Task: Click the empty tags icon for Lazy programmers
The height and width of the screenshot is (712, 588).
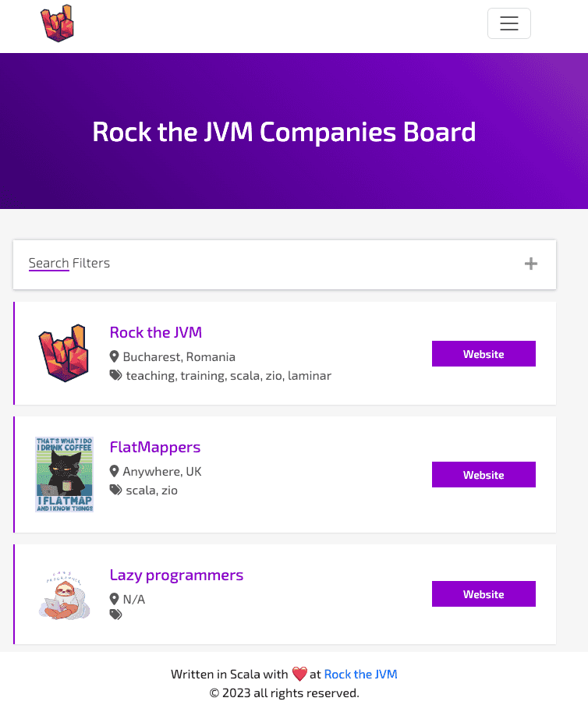Action: click(x=115, y=615)
